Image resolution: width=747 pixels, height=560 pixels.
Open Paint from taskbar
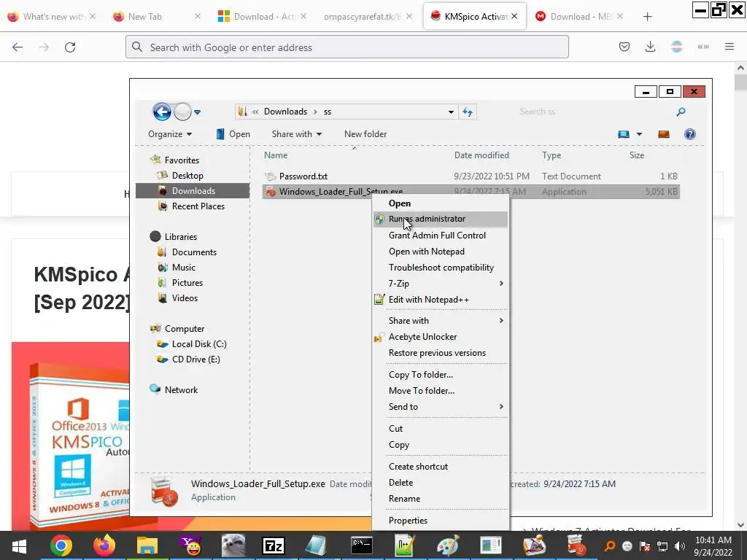pyautogui.click(x=448, y=545)
